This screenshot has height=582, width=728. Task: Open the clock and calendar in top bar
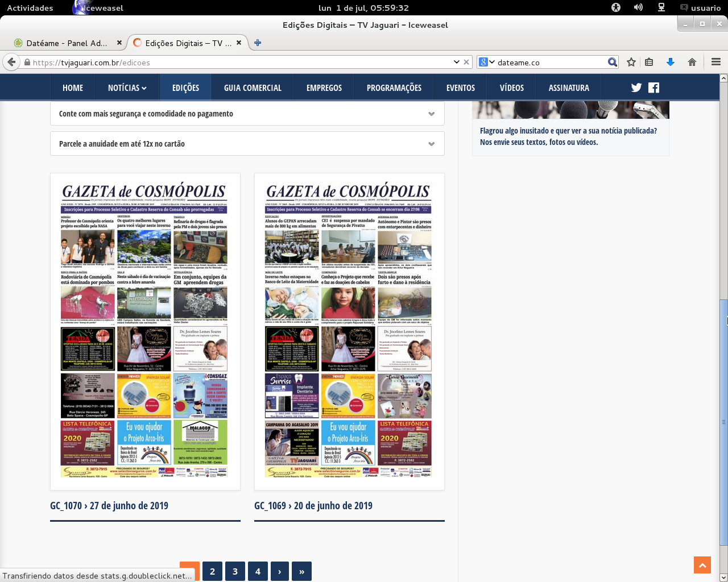point(363,8)
